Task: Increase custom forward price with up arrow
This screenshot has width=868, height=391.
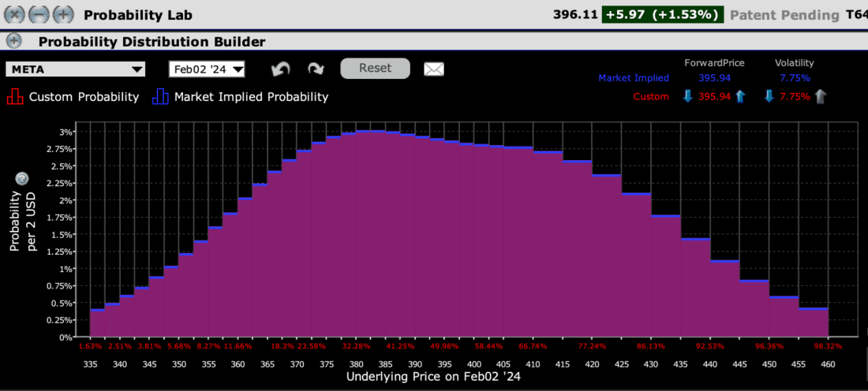Action: (x=739, y=97)
